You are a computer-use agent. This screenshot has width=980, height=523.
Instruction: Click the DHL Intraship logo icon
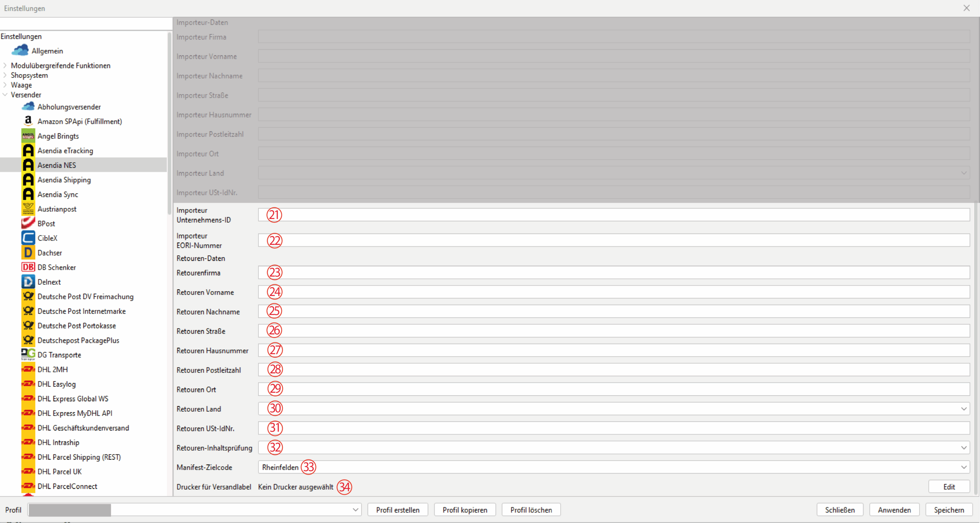click(x=28, y=442)
